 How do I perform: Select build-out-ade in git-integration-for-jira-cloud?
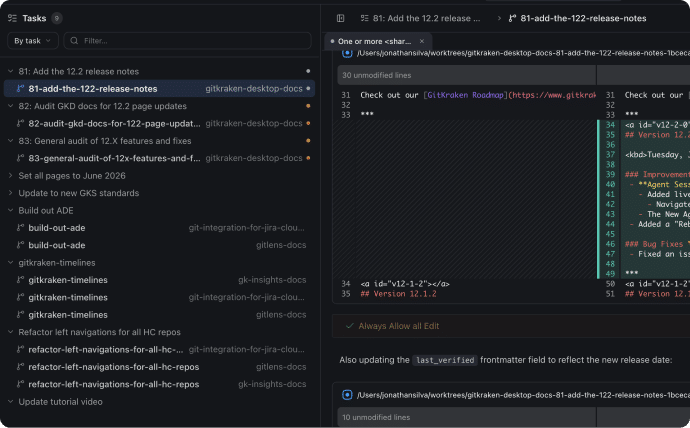click(x=159, y=228)
